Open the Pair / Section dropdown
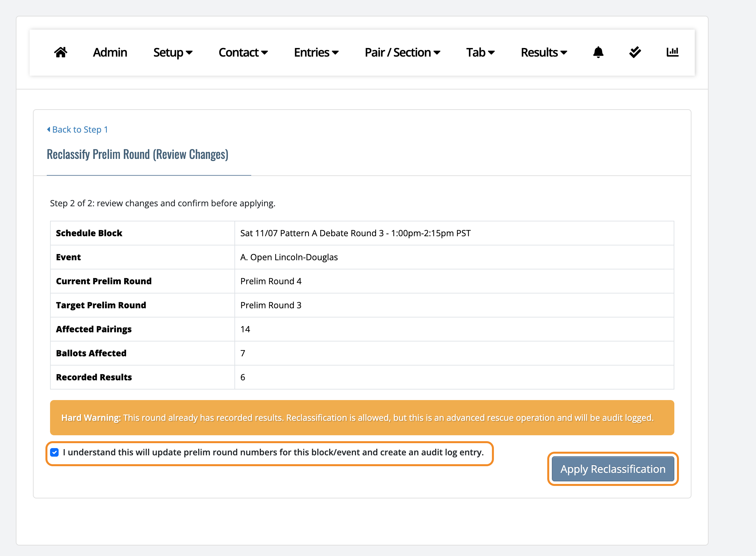Image resolution: width=756 pixels, height=556 pixels. [x=402, y=53]
